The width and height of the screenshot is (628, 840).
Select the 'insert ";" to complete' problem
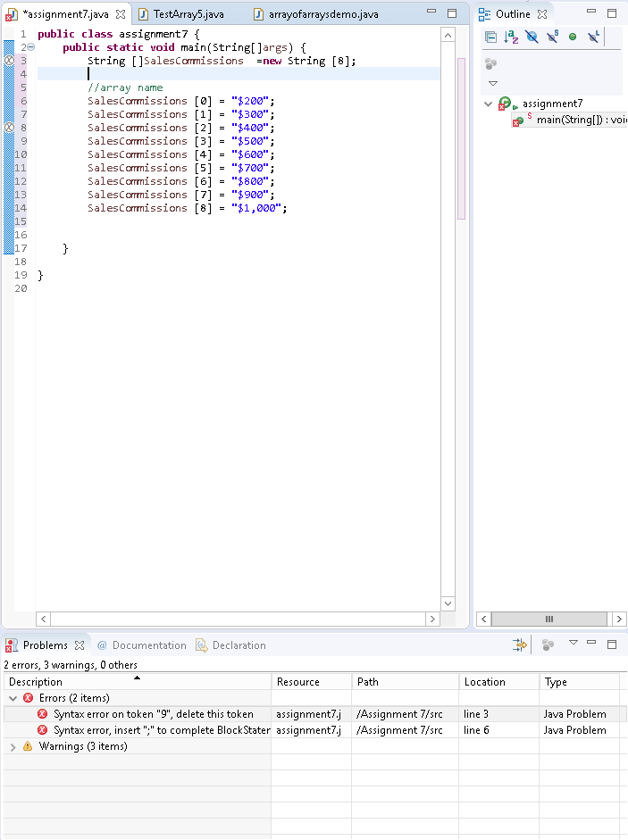click(162, 730)
